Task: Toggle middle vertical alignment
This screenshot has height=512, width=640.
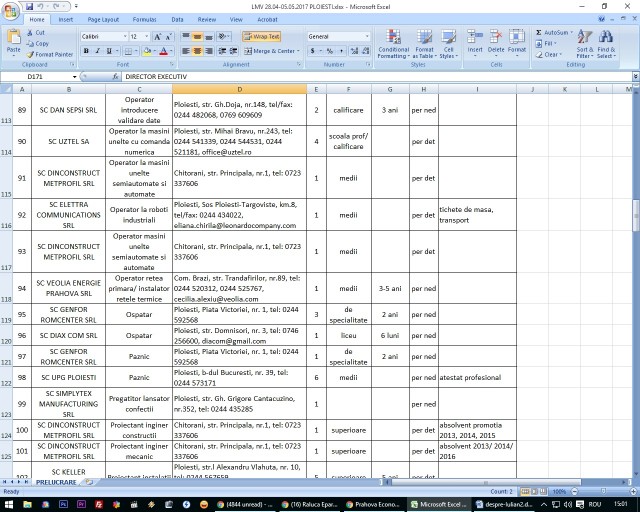Action: coord(197,37)
